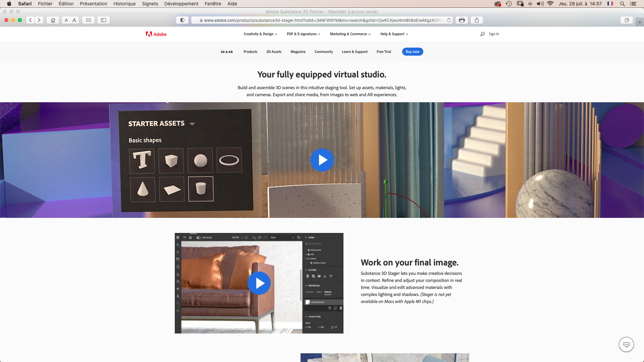Image resolution: width=644 pixels, height=362 pixels.
Task: Open the Édition menu
Action: click(66, 4)
